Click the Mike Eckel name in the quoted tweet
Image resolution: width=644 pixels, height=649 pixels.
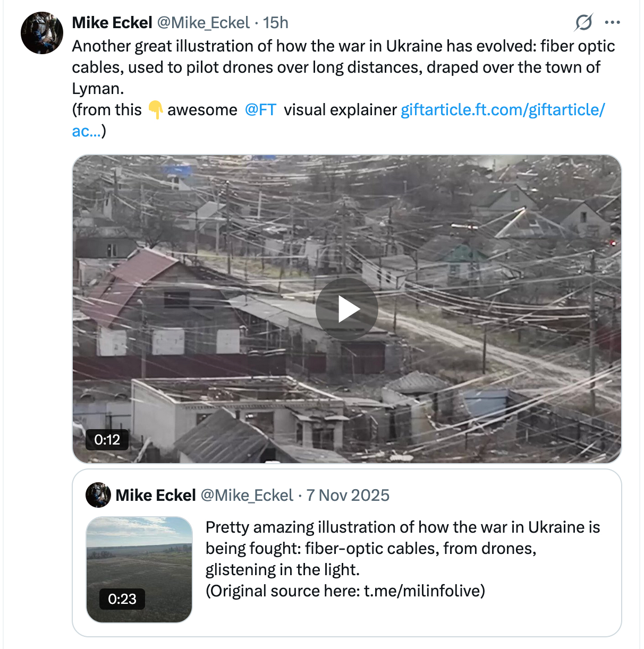(x=156, y=496)
